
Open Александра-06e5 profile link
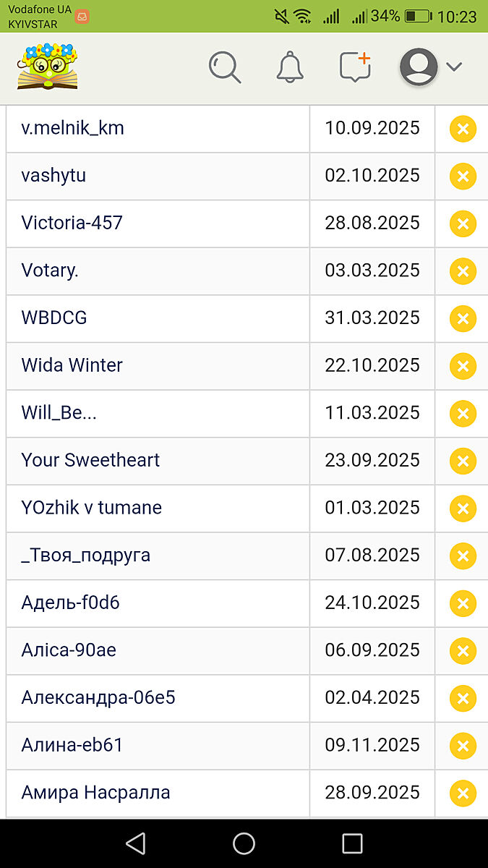[x=98, y=698]
